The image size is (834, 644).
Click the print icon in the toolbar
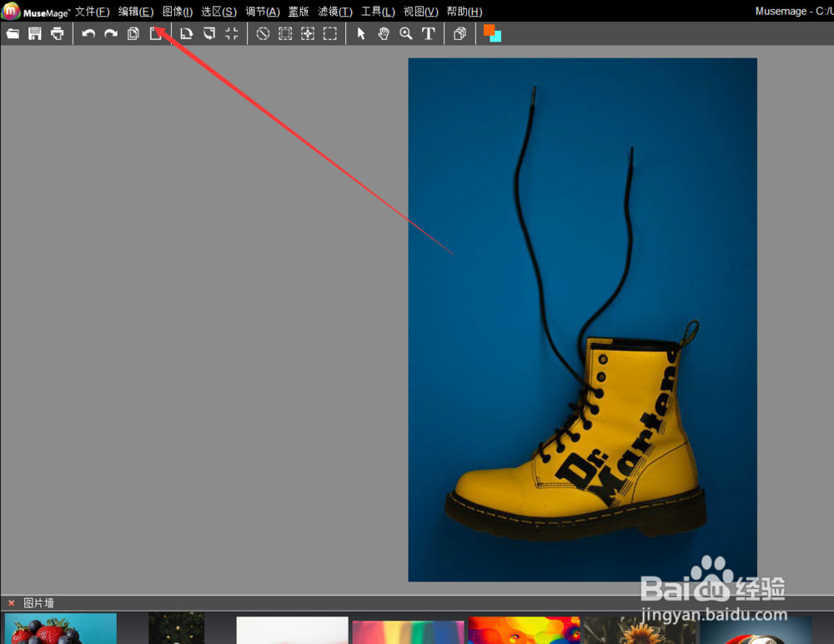tap(57, 34)
